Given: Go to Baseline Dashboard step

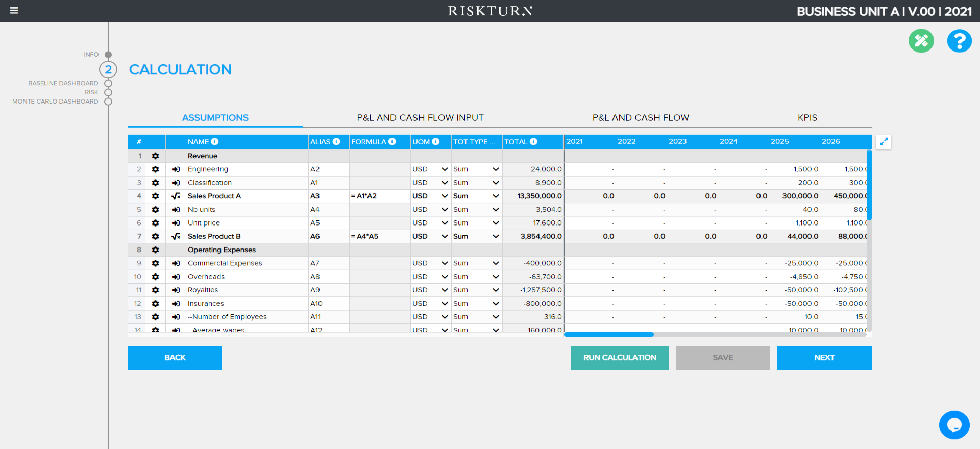Looking at the screenshot, I should 63,83.
